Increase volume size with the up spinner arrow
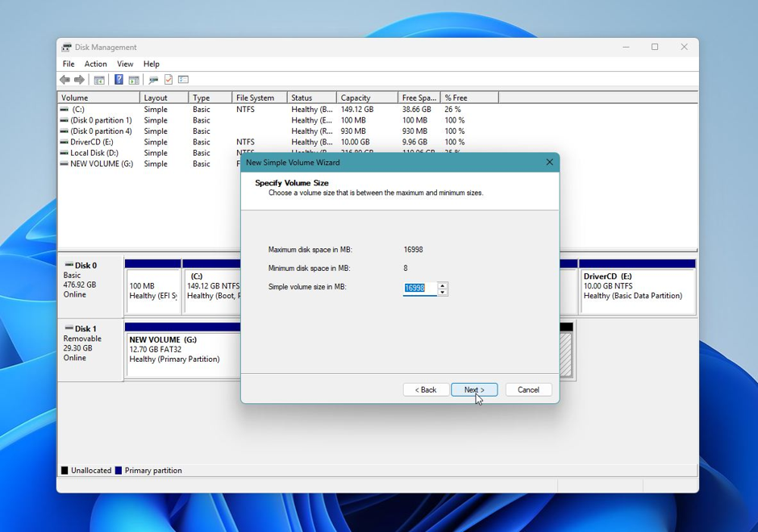 point(443,285)
